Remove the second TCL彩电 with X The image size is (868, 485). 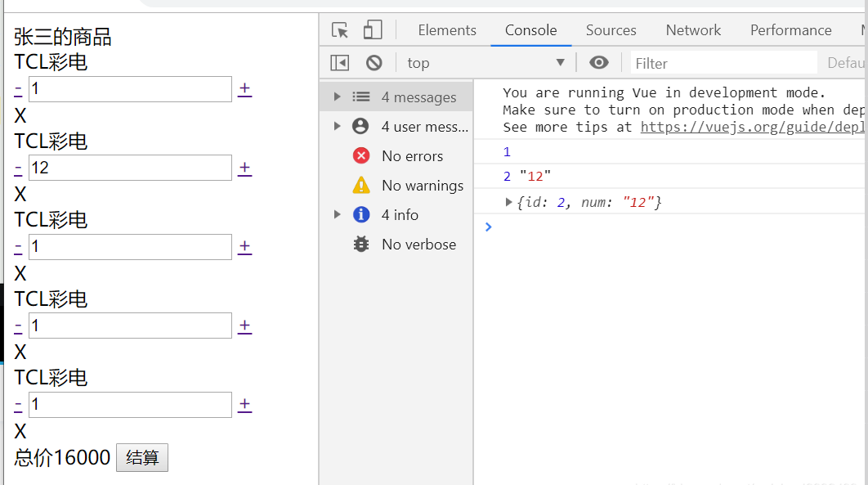(x=20, y=194)
